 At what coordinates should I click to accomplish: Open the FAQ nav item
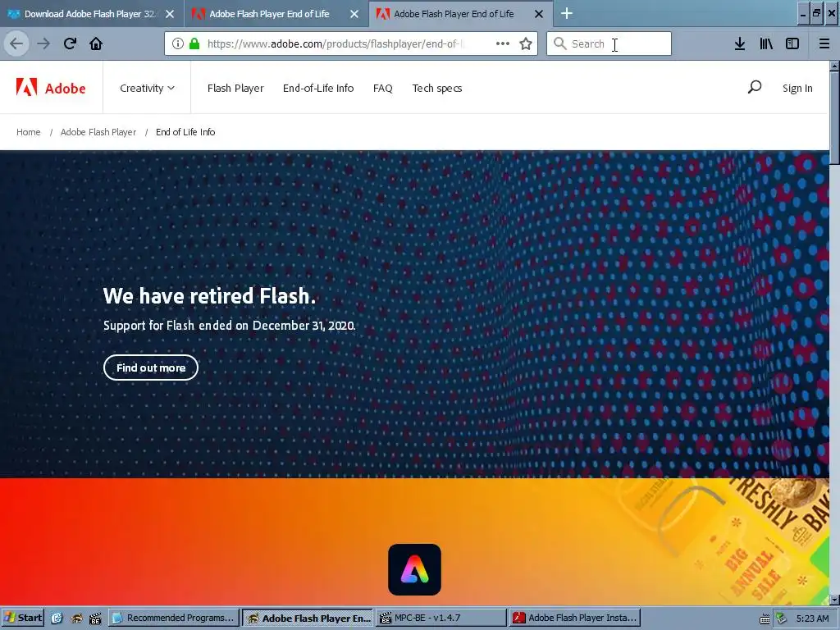382,88
